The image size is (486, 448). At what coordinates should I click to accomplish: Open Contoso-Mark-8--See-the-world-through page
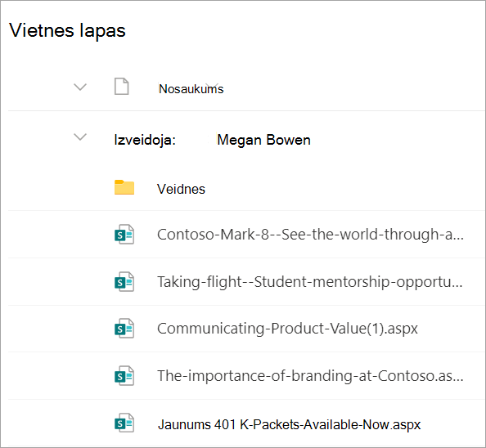(x=310, y=235)
